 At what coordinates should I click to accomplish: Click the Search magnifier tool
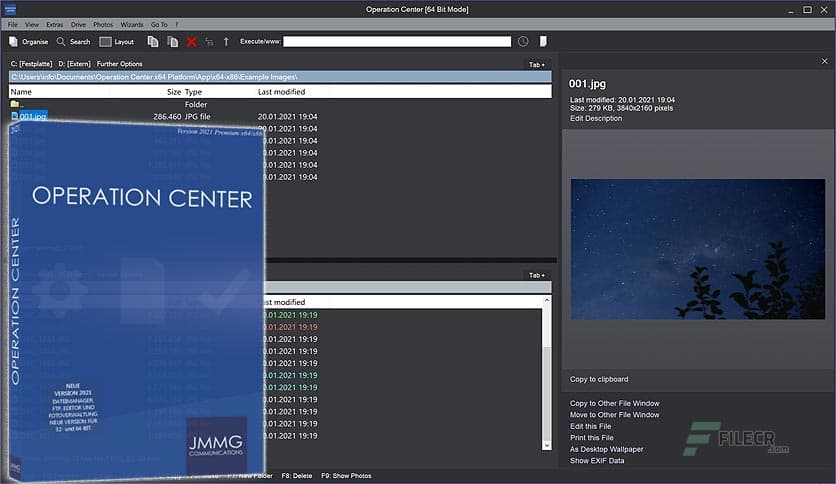coord(74,42)
